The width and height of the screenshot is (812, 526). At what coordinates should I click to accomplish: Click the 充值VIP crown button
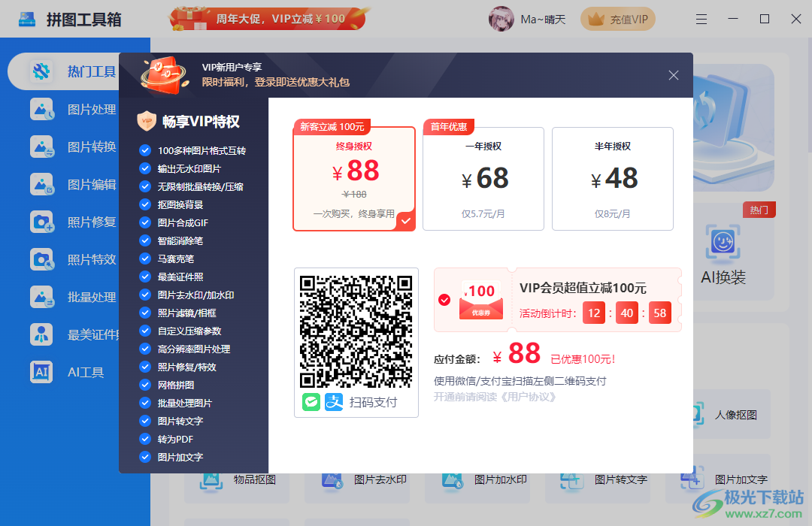point(618,19)
